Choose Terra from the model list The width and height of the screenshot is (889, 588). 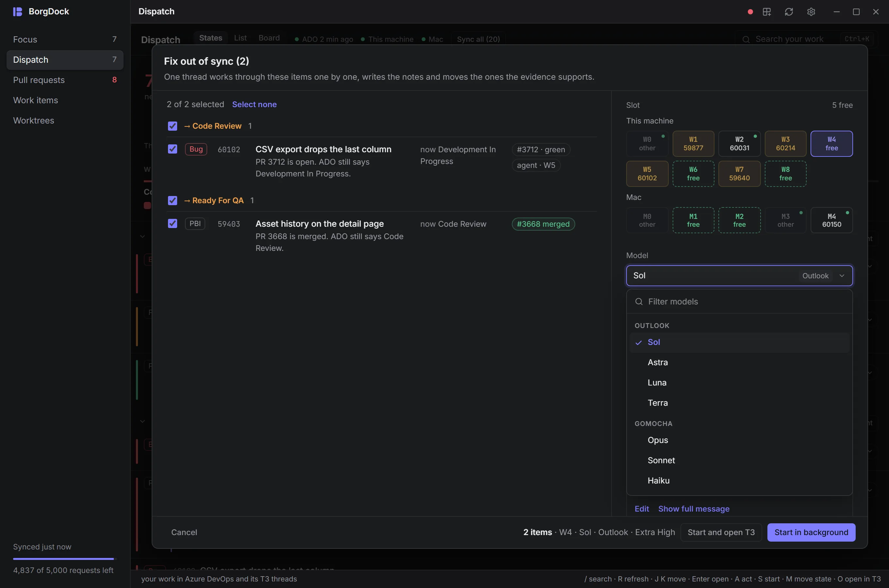[x=739, y=403]
